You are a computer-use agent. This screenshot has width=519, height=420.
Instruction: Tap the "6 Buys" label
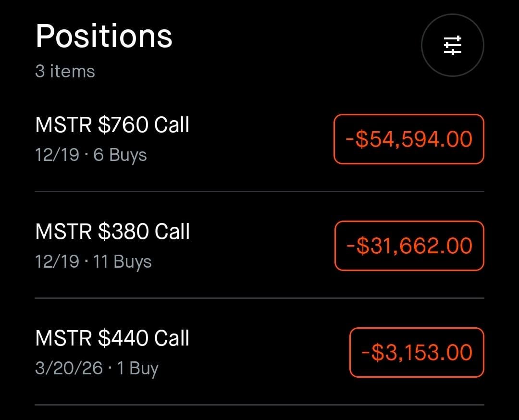click(x=120, y=155)
